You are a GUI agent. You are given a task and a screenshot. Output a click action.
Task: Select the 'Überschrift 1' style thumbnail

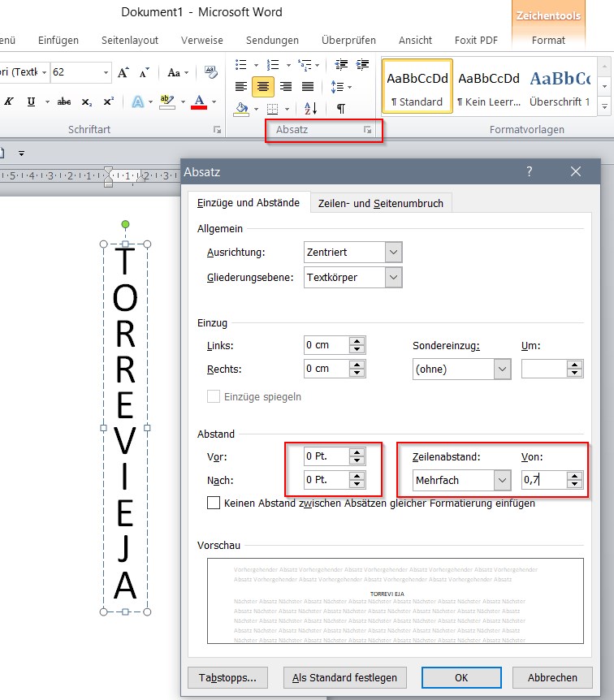pyautogui.click(x=560, y=86)
